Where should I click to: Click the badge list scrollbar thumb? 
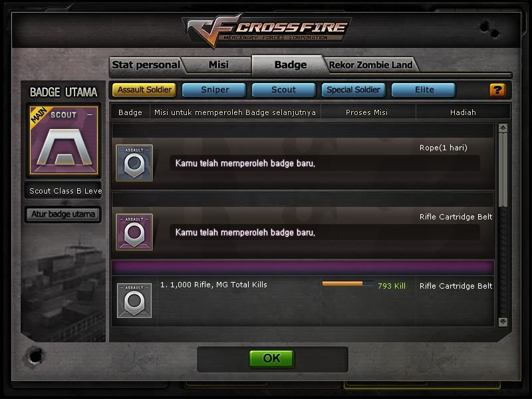[x=503, y=170]
